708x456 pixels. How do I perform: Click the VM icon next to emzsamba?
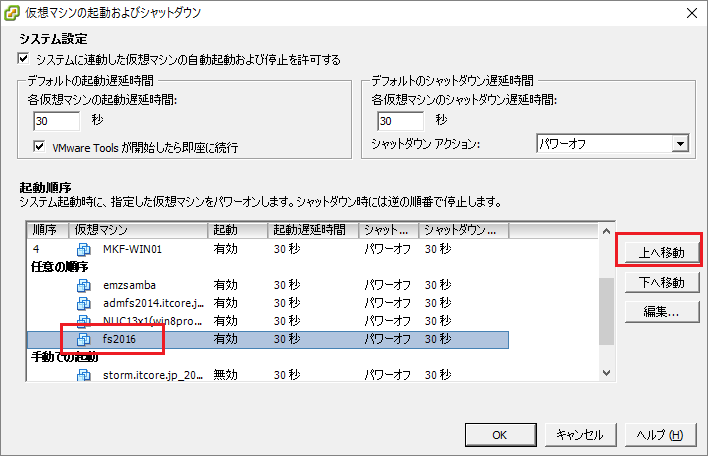point(84,285)
